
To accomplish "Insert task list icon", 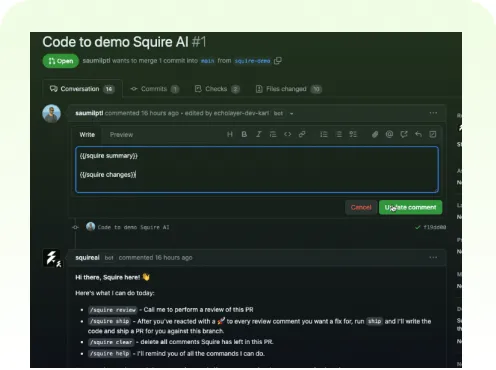I will pos(353,134).
